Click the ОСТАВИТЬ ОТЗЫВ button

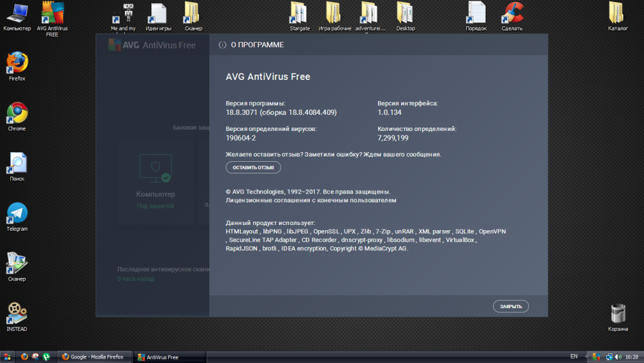tap(253, 168)
